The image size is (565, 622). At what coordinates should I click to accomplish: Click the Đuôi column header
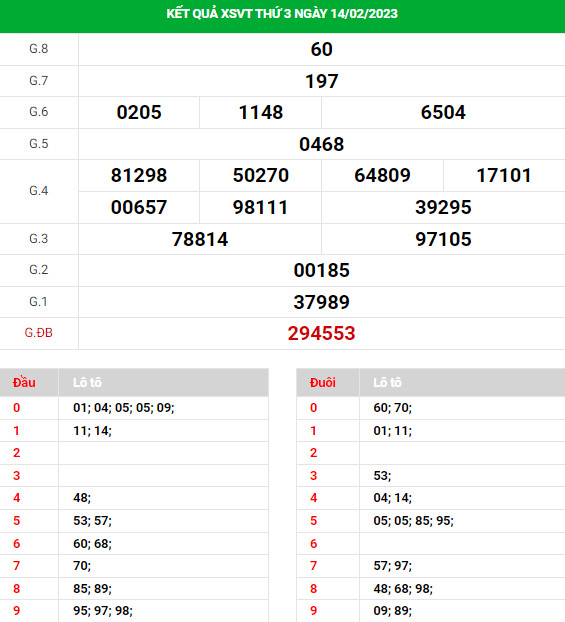(x=323, y=382)
